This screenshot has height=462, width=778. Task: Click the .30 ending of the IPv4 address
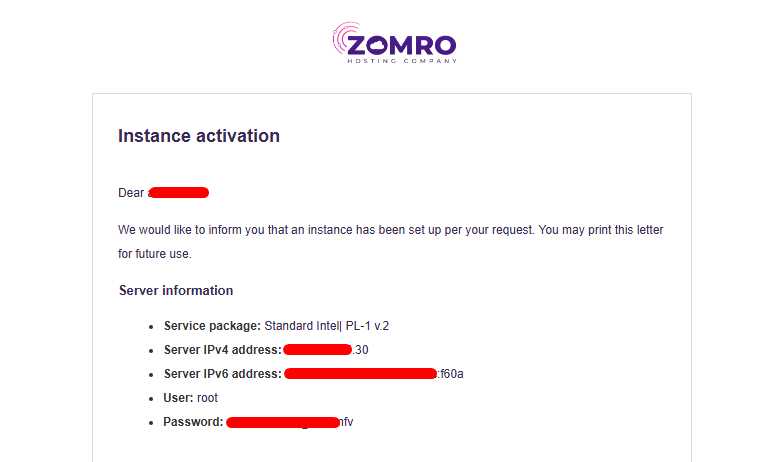(361, 350)
